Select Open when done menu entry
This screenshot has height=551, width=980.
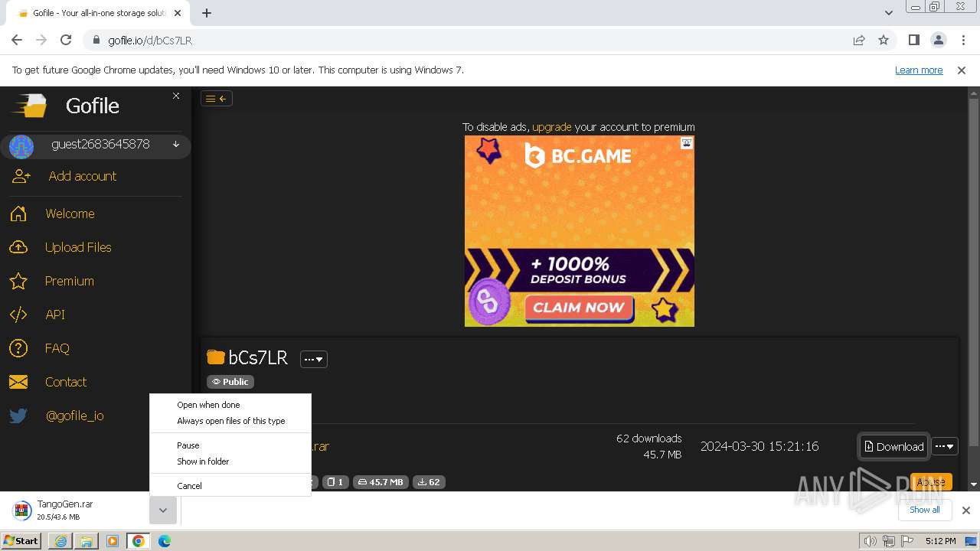pos(230,405)
